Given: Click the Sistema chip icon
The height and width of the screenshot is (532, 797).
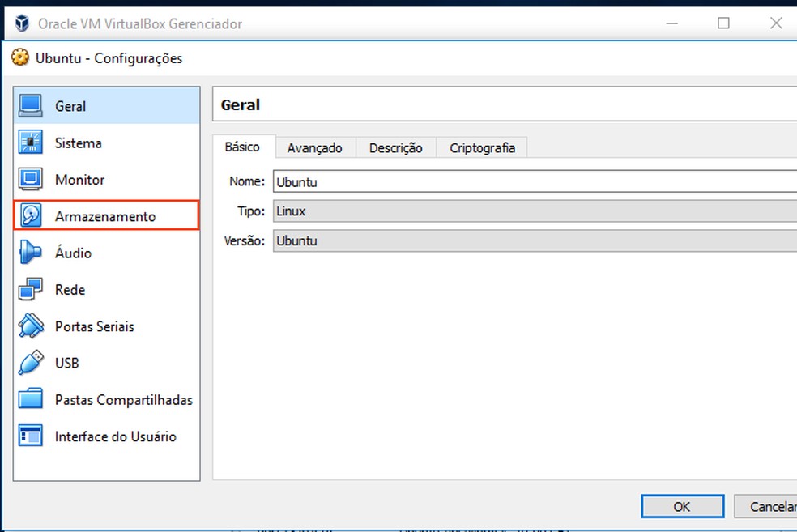Looking at the screenshot, I should (x=31, y=143).
